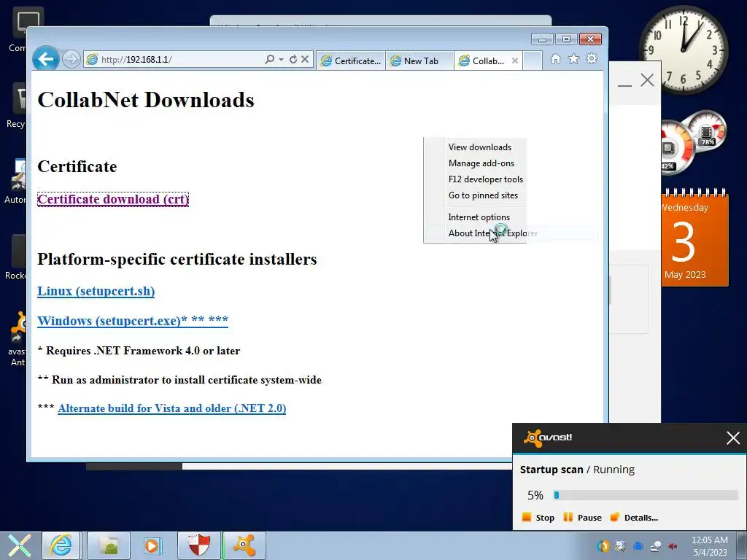
Task: Open Alternate build for Vista and older link
Action: click(172, 408)
